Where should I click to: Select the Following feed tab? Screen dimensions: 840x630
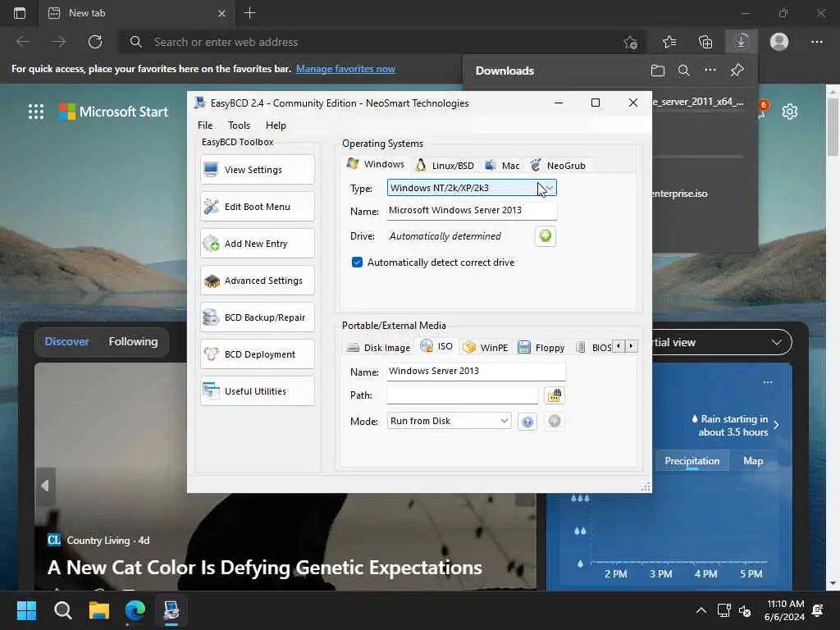point(134,342)
